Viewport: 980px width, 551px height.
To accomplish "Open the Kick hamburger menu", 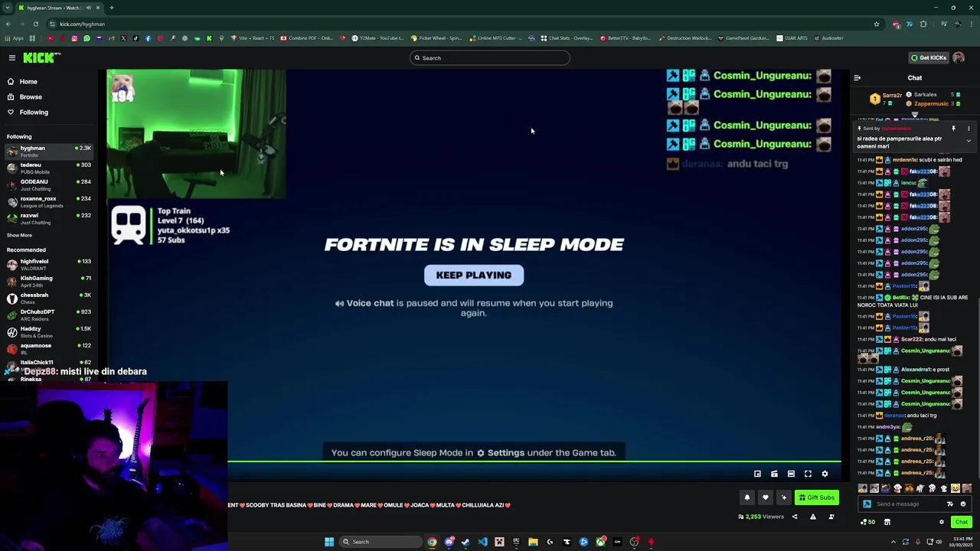I will [12, 57].
